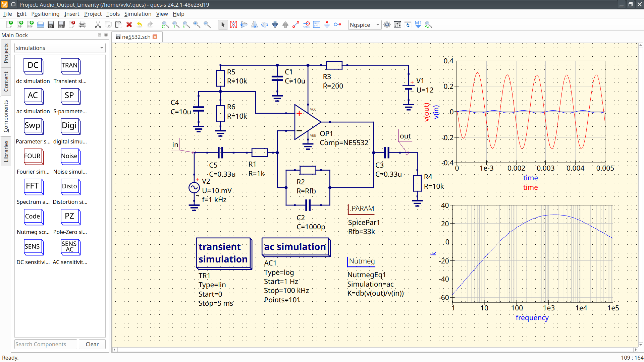Select the Noise simulation icon
Image resolution: width=644 pixels, height=362 pixels.
coord(70,156)
